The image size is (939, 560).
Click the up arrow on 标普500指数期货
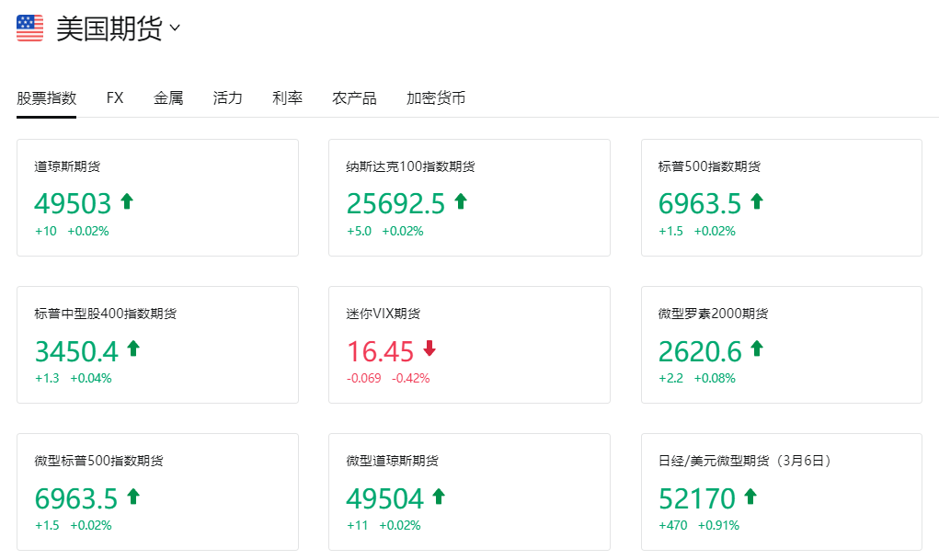coord(755,201)
